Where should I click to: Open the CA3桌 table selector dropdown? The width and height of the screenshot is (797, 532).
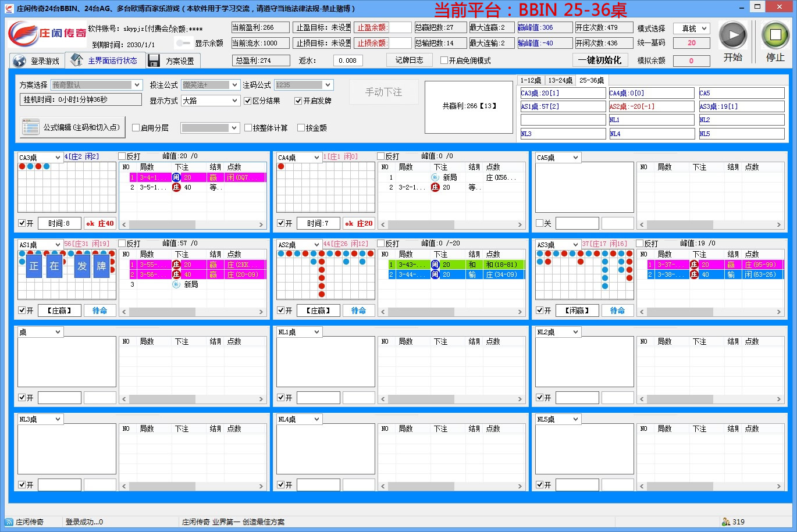tap(40, 158)
